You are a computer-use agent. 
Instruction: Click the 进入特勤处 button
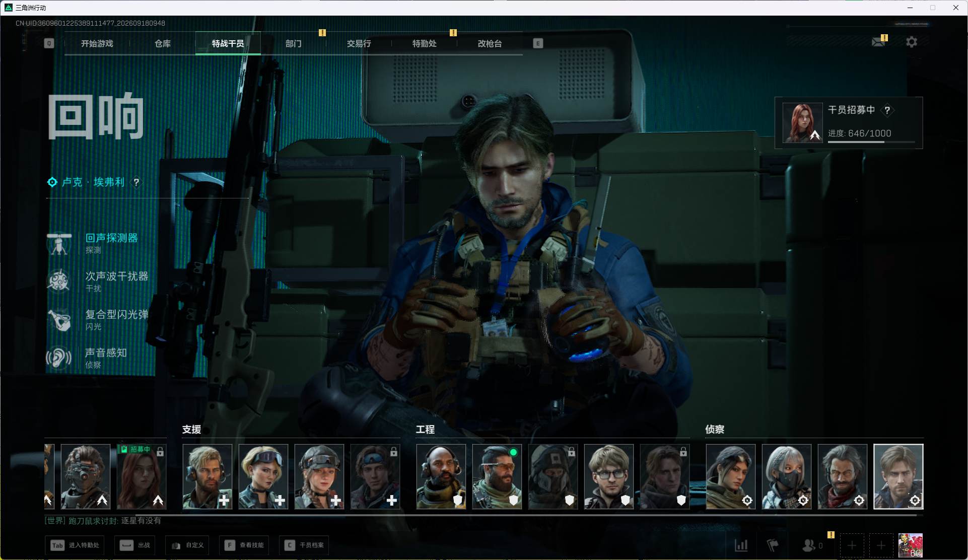tap(75, 545)
